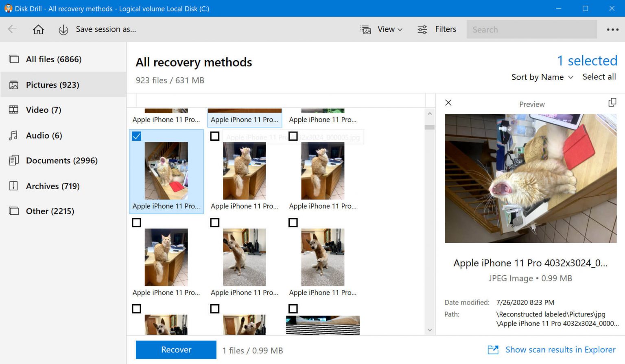
Task: Click Show scan results in Explorer icon
Action: [493, 350]
